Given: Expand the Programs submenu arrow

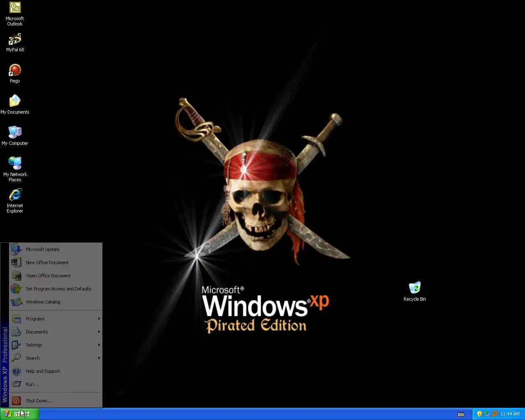Looking at the screenshot, I should click(x=99, y=319).
